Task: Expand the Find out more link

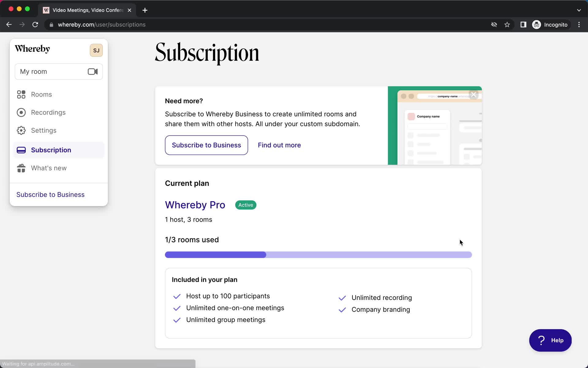Action: click(279, 145)
